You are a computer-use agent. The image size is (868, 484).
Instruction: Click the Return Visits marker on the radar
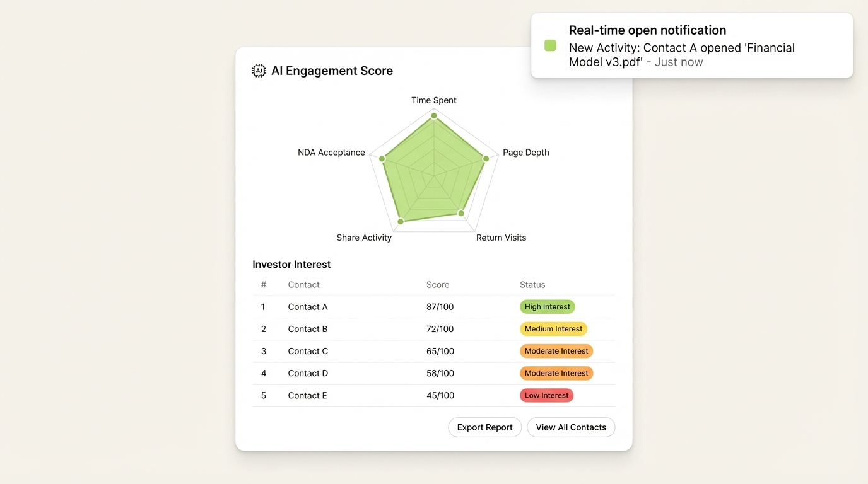pos(462,214)
